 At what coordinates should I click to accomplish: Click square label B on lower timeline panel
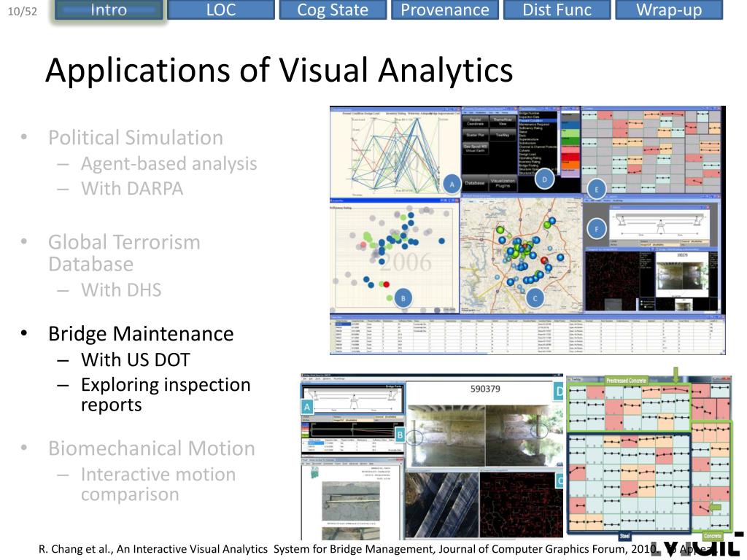[400, 435]
